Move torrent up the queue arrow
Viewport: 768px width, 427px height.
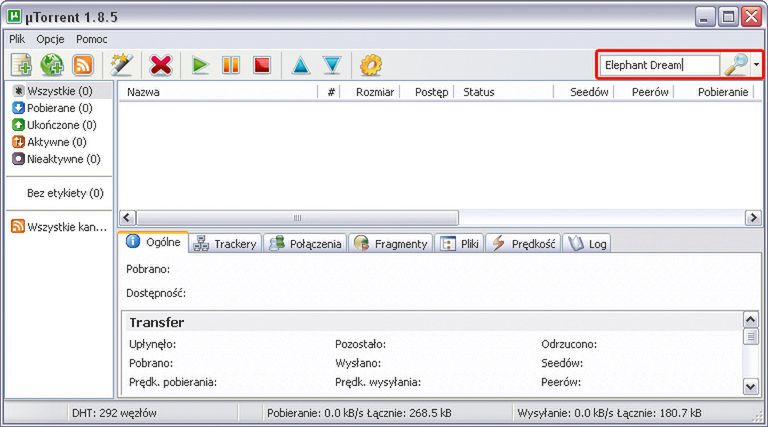pos(301,65)
